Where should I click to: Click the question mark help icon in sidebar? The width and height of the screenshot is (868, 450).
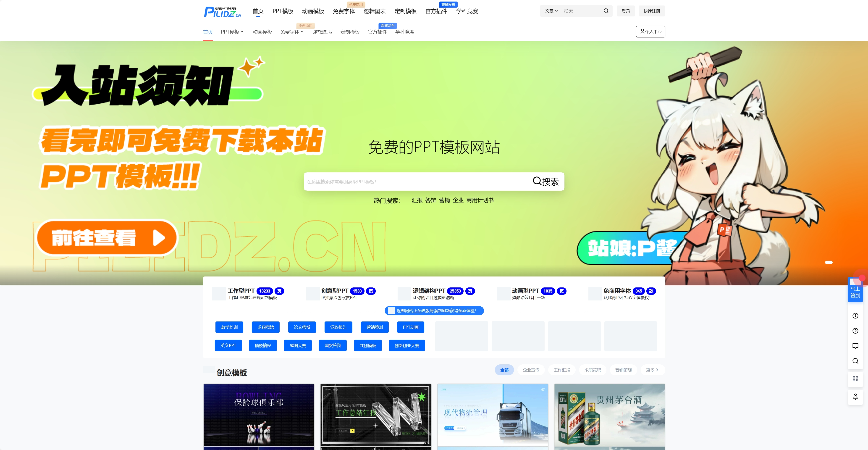(x=855, y=331)
